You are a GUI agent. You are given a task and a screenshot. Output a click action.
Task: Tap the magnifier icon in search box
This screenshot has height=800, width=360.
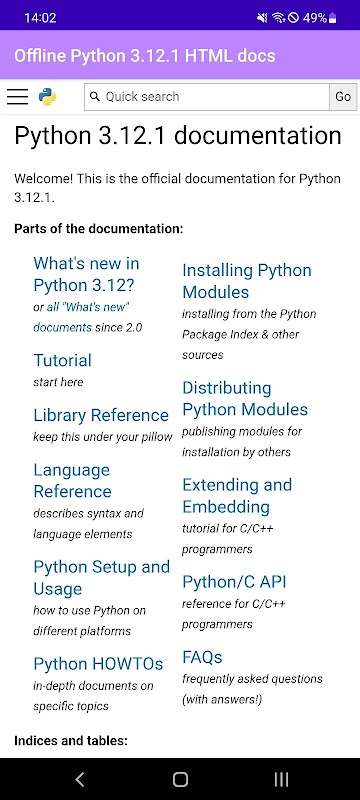(94, 96)
